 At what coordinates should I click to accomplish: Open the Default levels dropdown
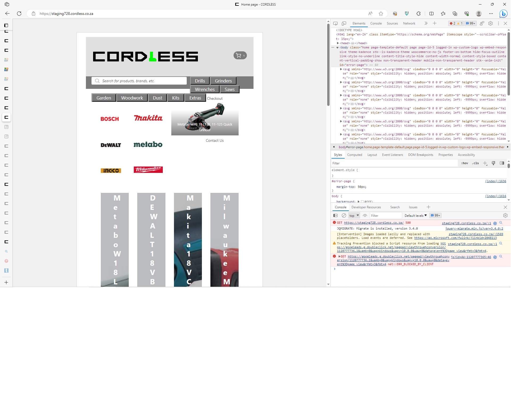pos(415,215)
